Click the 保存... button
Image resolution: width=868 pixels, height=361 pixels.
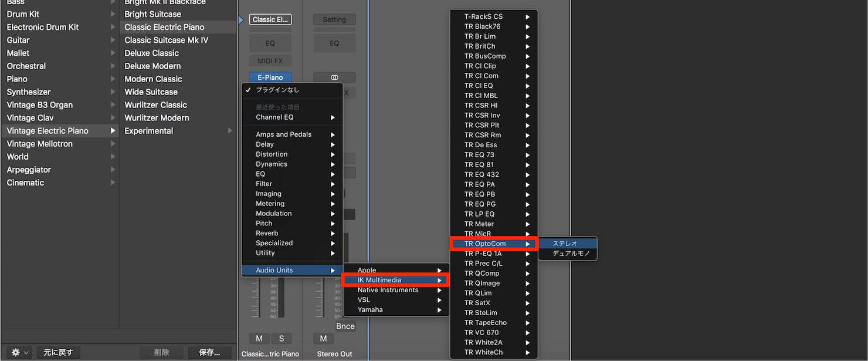[x=209, y=352]
